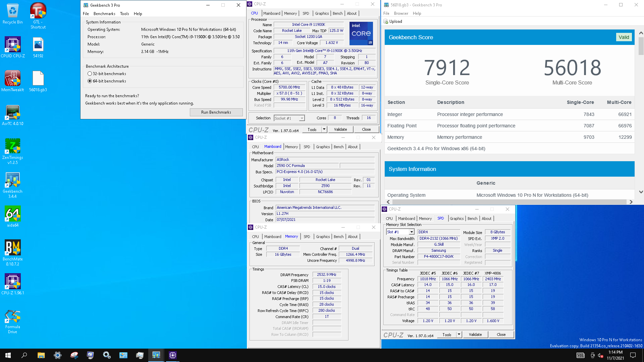The image size is (644, 362).
Task: Click the Core Speed value 5700.00 MHz
Action: 289,87
